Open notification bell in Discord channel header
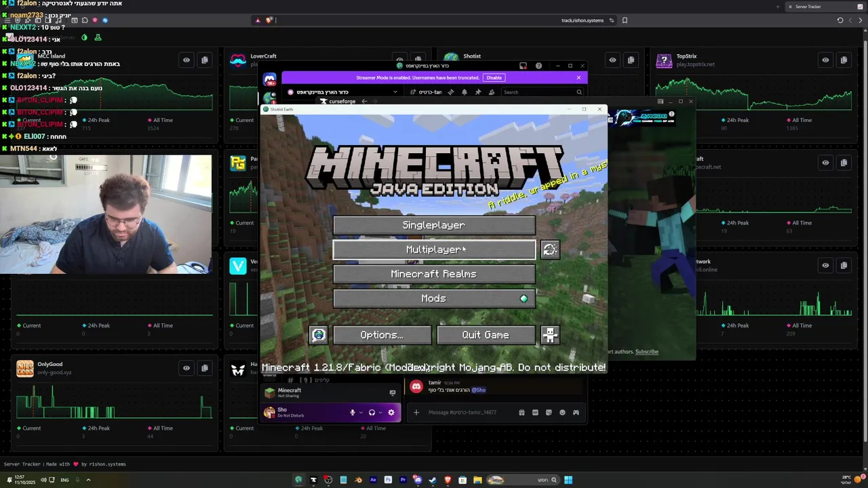The image size is (868, 488). point(465,92)
